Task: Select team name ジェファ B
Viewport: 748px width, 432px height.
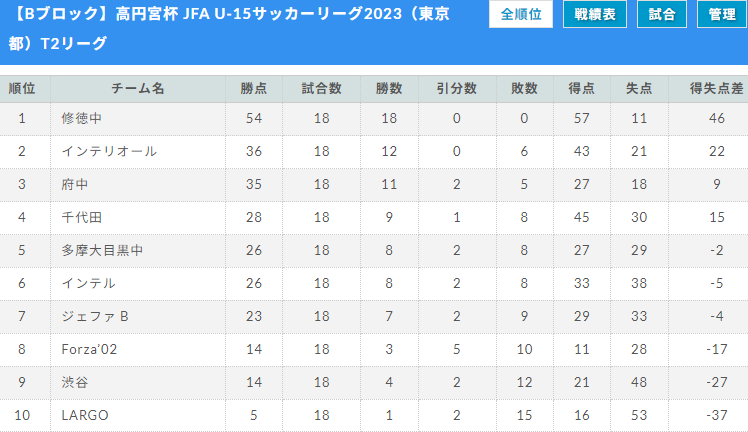Action: tap(95, 316)
